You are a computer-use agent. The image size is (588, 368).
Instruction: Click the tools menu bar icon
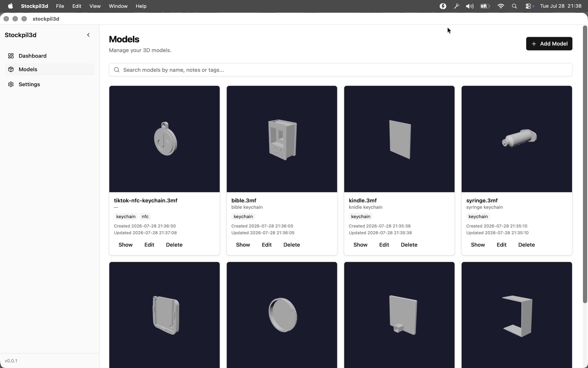(x=456, y=6)
